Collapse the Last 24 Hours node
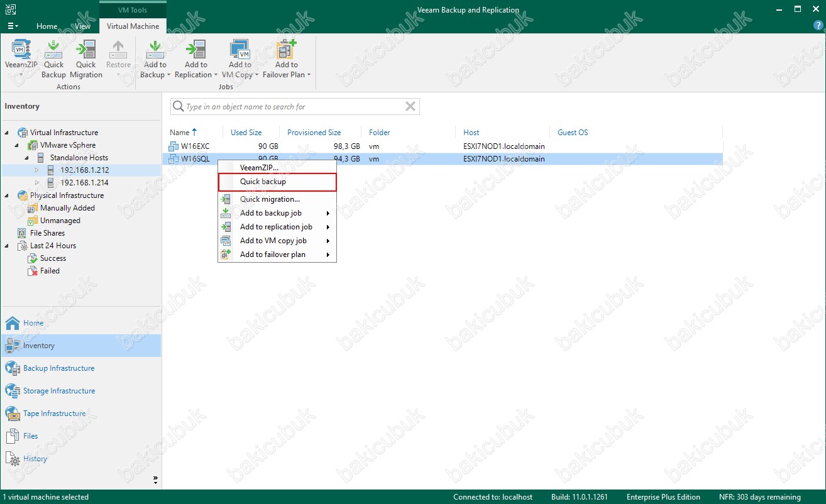 tap(6, 246)
